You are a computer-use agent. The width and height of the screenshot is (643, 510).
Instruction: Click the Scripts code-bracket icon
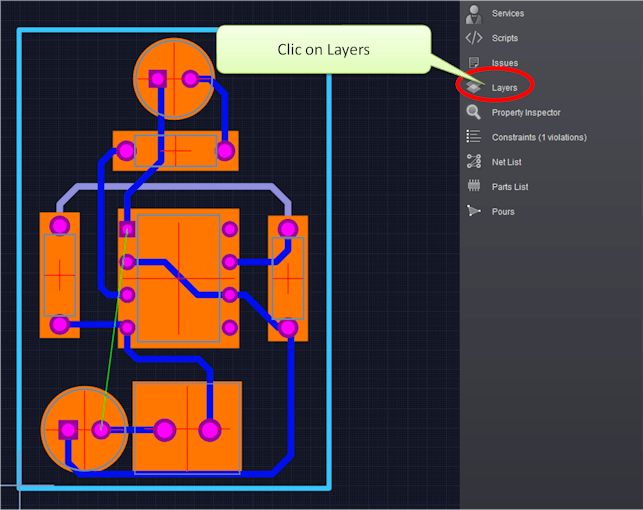pos(474,38)
